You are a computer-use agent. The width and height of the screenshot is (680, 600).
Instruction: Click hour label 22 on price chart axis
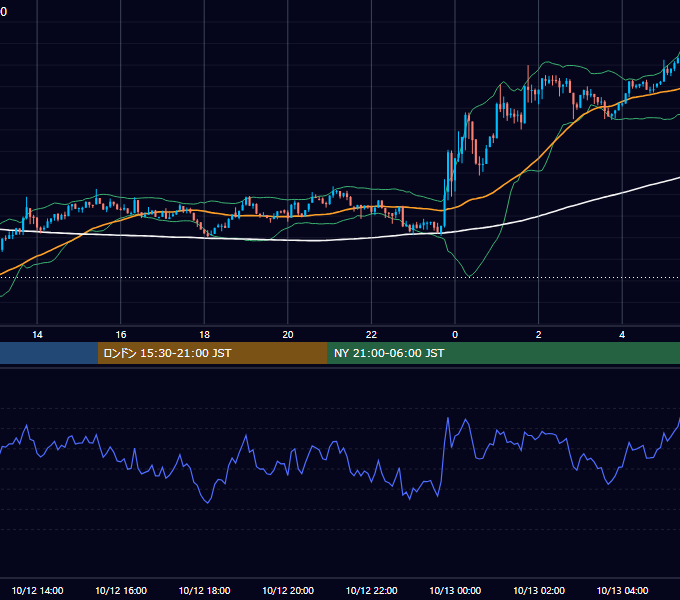tap(371, 335)
